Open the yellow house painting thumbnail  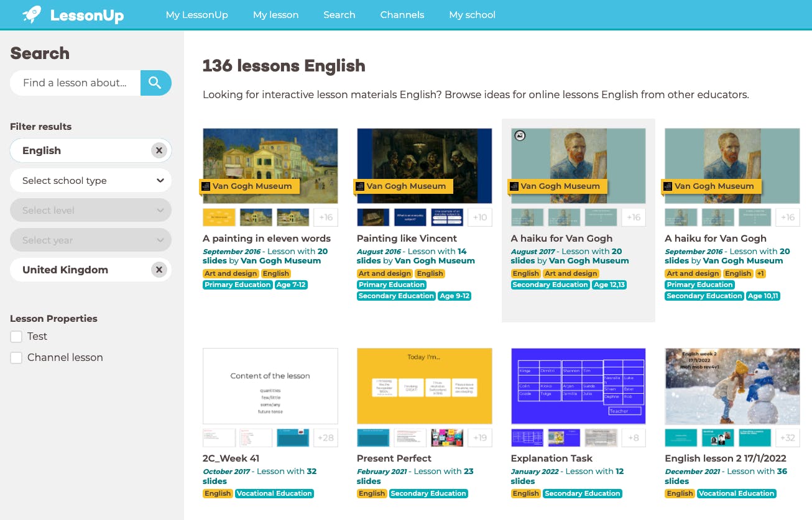click(270, 166)
